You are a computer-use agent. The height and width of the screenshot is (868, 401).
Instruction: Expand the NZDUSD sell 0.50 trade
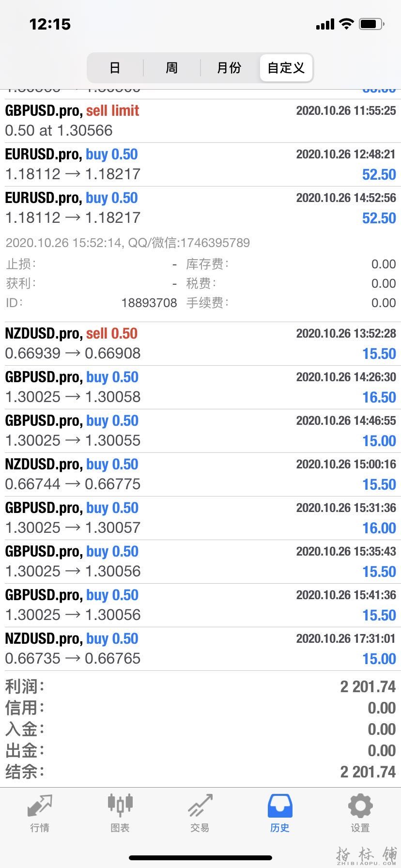[200, 343]
